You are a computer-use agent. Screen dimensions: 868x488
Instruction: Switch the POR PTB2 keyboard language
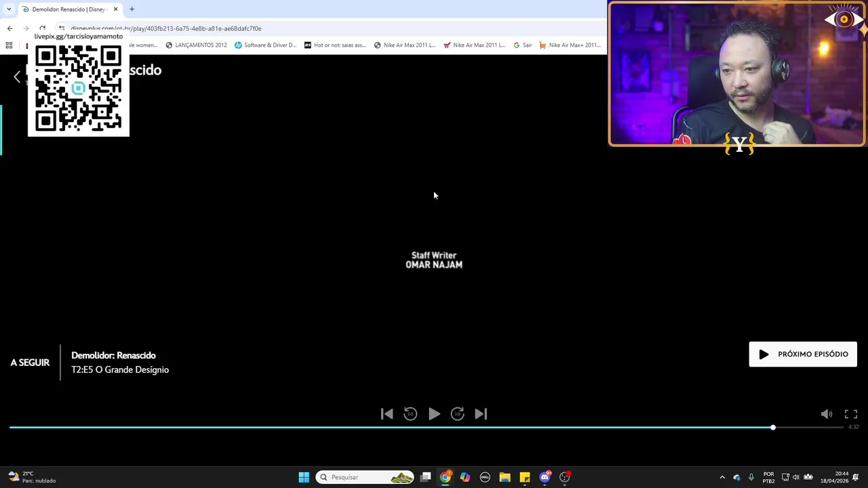[x=768, y=477]
